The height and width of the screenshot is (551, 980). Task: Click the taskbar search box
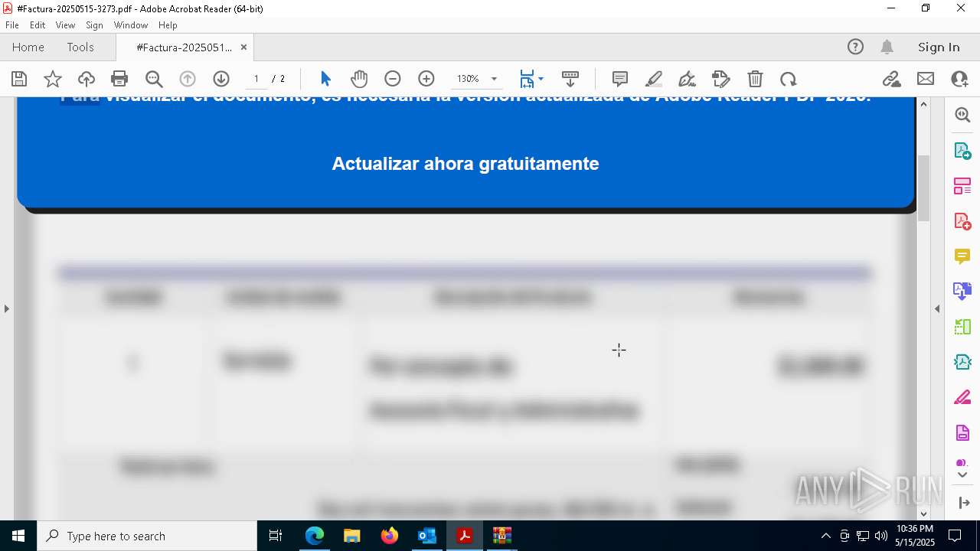click(x=147, y=536)
